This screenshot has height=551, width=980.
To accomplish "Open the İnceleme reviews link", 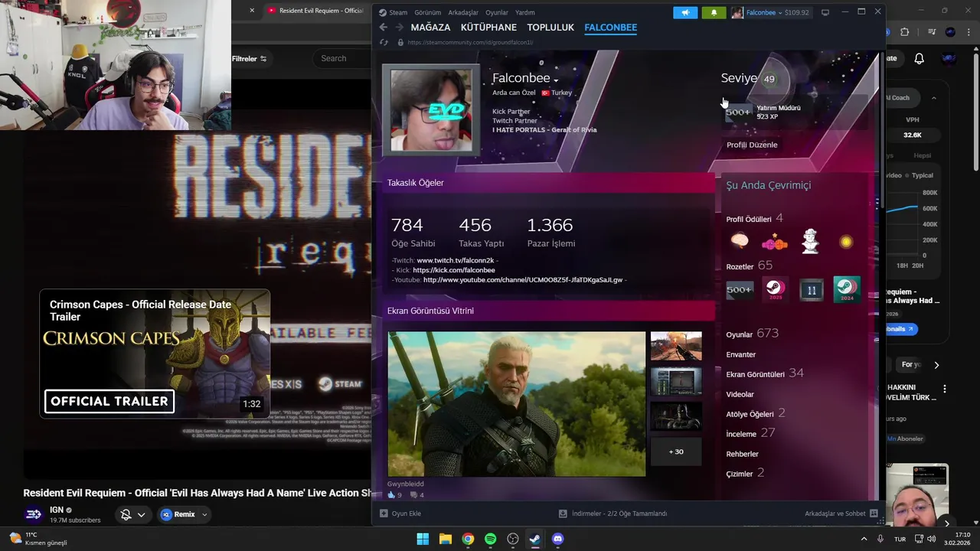I will coord(751,433).
